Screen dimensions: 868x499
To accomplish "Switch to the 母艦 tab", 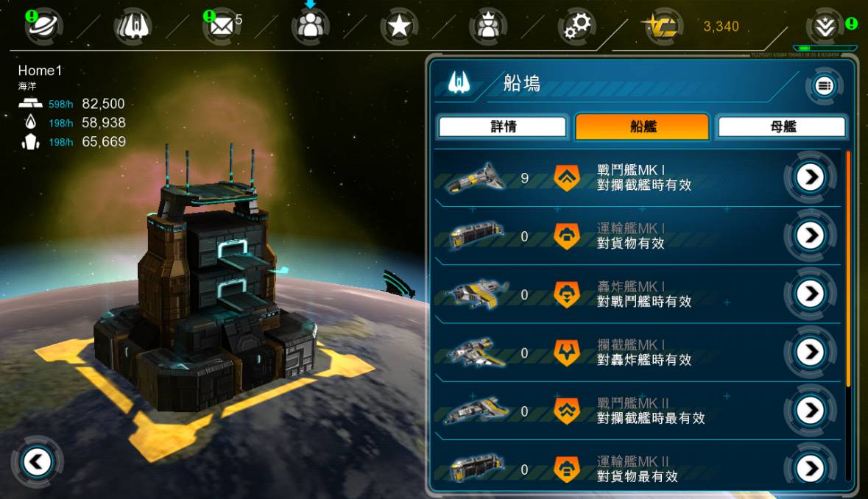I will tap(782, 127).
